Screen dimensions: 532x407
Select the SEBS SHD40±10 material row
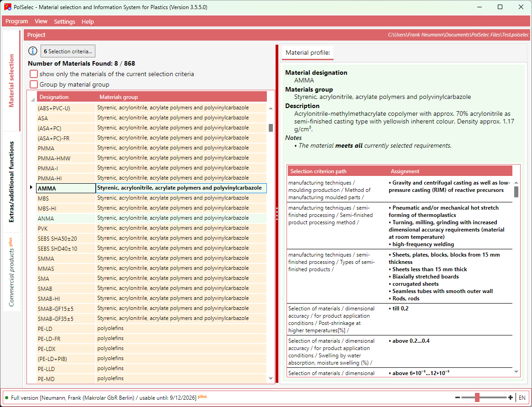click(x=151, y=248)
